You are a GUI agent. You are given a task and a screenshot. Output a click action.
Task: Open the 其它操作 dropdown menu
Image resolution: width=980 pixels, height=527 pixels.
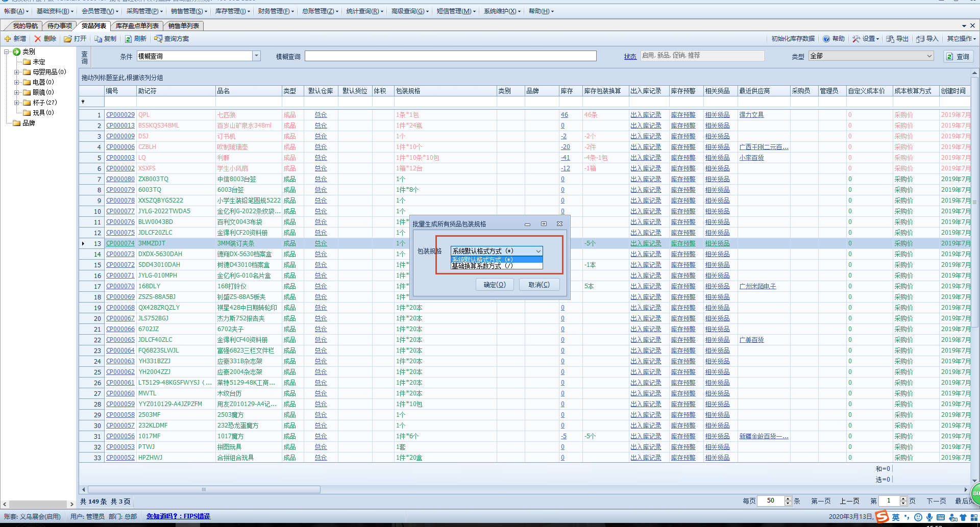click(962, 39)
